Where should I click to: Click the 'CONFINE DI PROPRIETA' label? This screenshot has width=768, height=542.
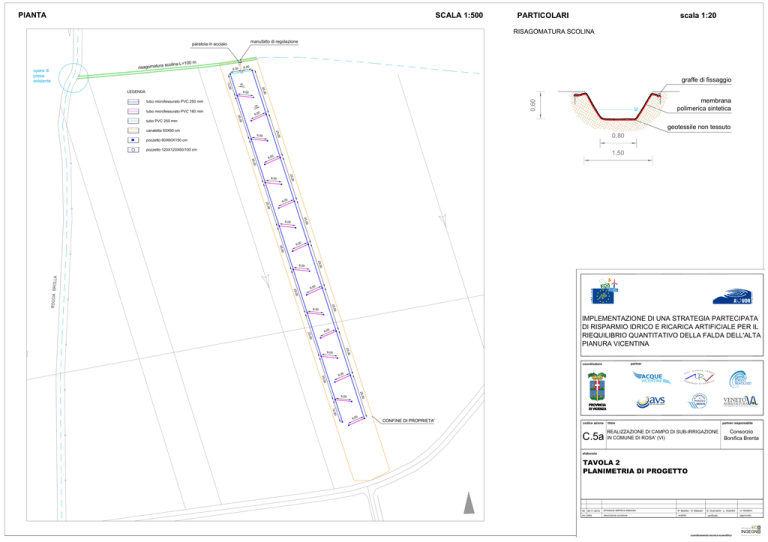[x=407, y=421]
